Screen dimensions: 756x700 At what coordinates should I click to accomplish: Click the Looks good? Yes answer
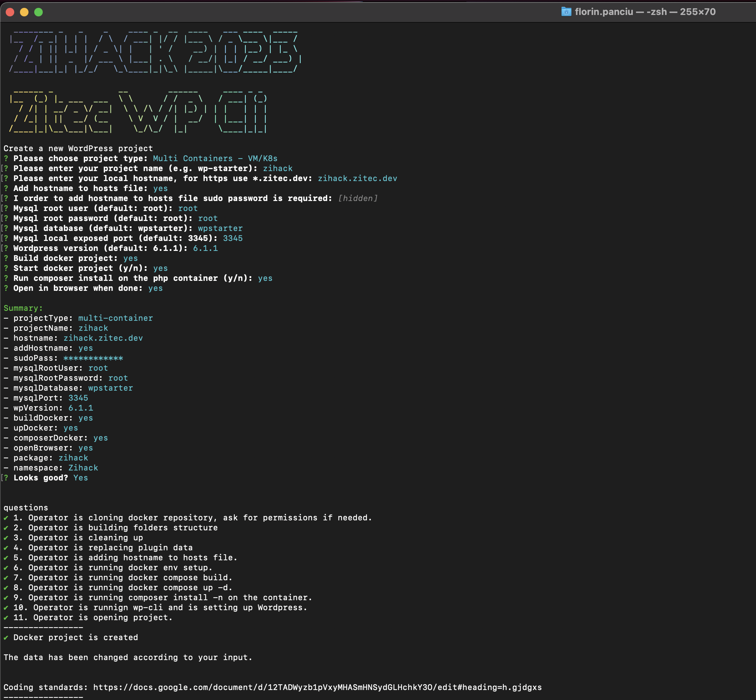tap(81, 478)
